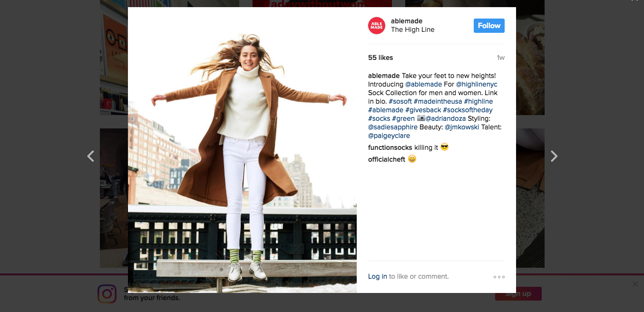
Task: Open the #socks hashtag
Action: coord(379,118)
